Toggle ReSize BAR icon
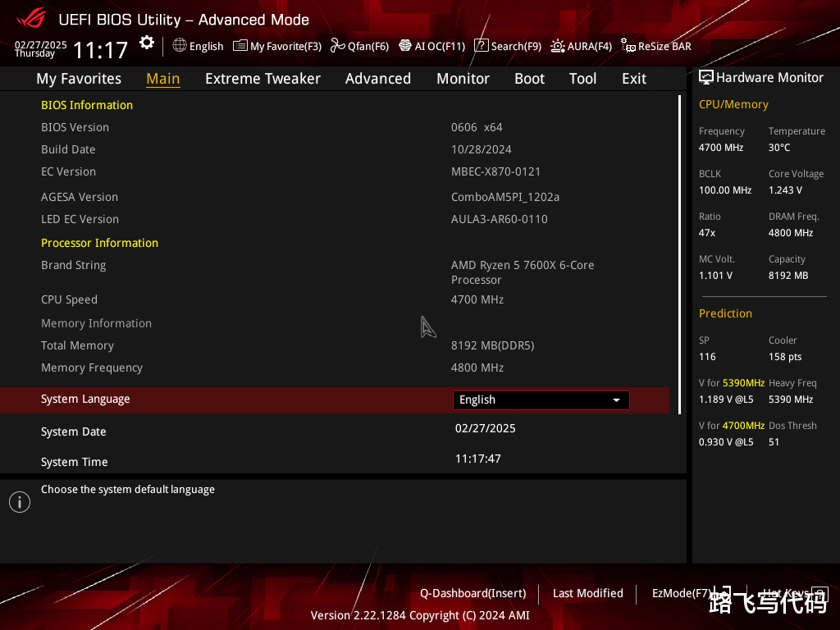The height and width of the screenshot is (630, 840). pos(628,46)
